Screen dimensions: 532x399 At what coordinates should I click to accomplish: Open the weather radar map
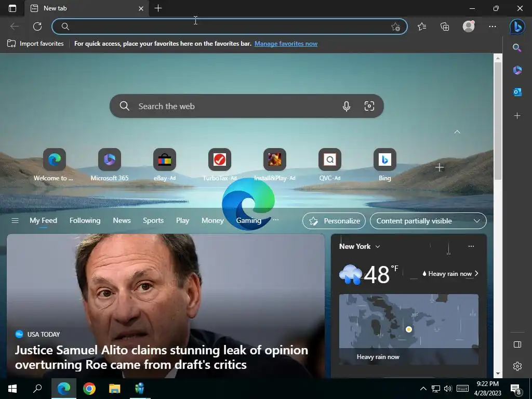(x=408, y=329)
